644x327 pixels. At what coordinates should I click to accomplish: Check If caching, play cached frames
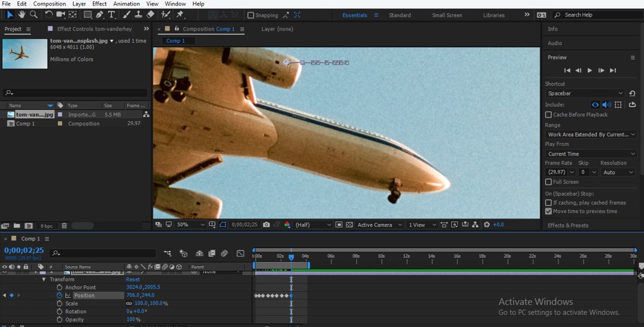click(549, 203)
